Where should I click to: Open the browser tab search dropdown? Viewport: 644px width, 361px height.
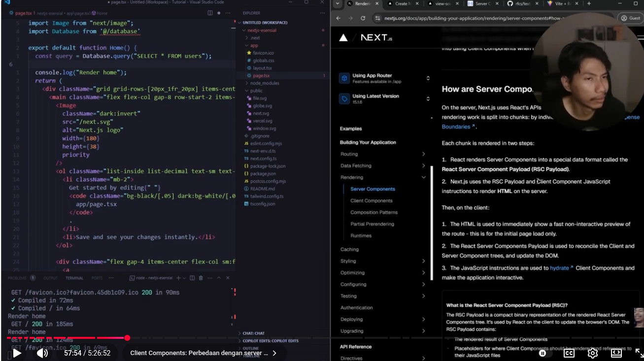(x=338, y=3)
